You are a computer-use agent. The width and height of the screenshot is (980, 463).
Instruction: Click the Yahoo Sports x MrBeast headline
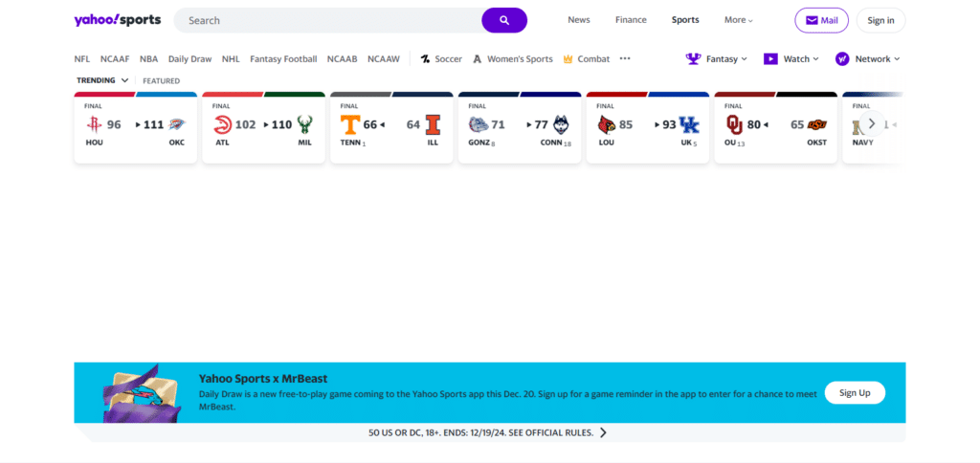click(x=263, y=379)
